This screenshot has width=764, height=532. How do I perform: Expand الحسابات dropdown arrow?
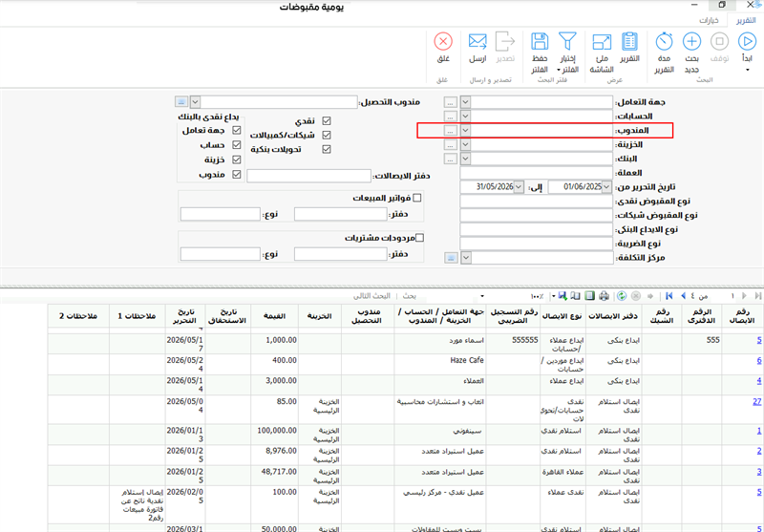coord(465,117)
